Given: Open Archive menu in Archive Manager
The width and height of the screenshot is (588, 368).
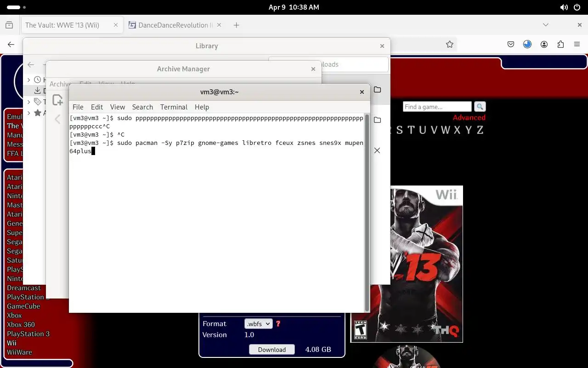Looking at the screenshot, I should coord(60,84).
